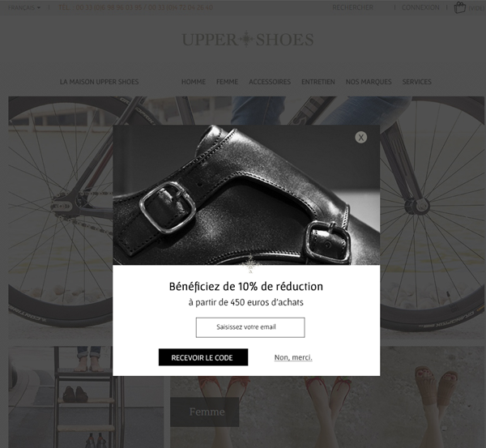This screenshot has height=448, width=486.
Task: Focus the Saisissez votre email field
Action: pyautogui.click(x=250, y=327)
